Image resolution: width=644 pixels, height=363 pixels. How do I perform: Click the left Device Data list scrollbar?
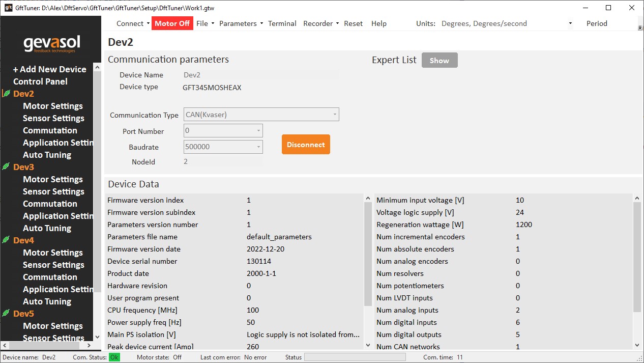(x=368, y=255)
